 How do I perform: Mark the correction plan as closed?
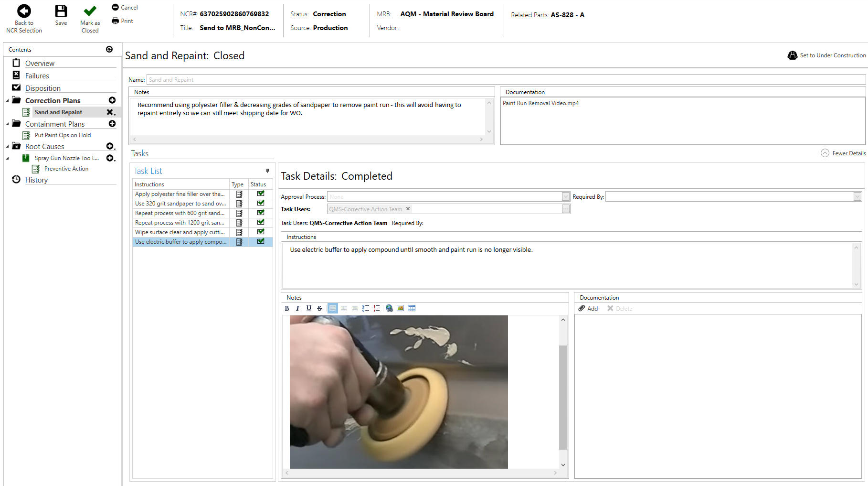click(90, 19)
